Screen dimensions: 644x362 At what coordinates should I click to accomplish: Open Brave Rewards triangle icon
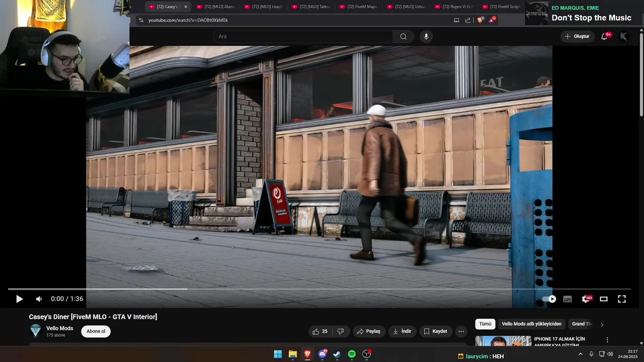pos(492,20)
